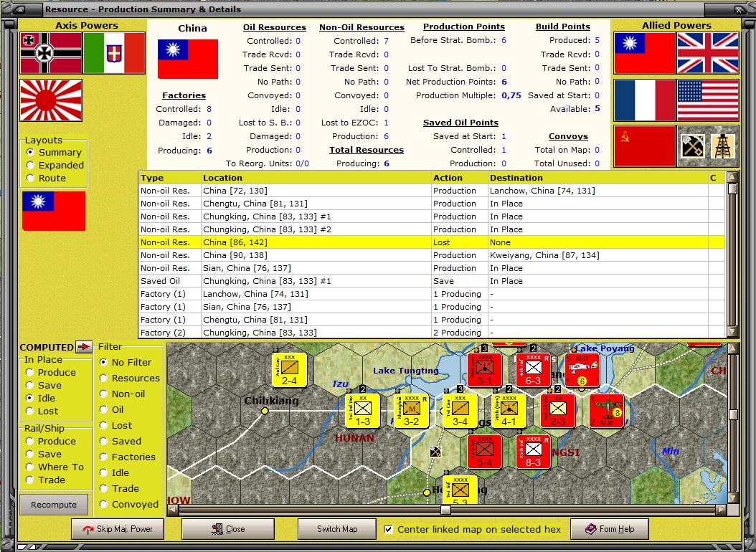Select Idle under In Place
This screenshot has height=552, width=756.
tap(40, 399)
